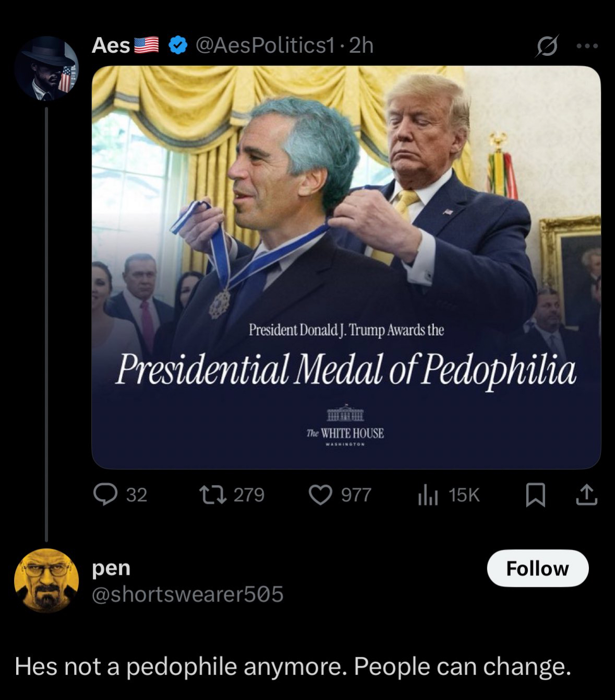Repost the tweet using the retweet icon
Screen dimensions: 615x700
click(213, 494)
